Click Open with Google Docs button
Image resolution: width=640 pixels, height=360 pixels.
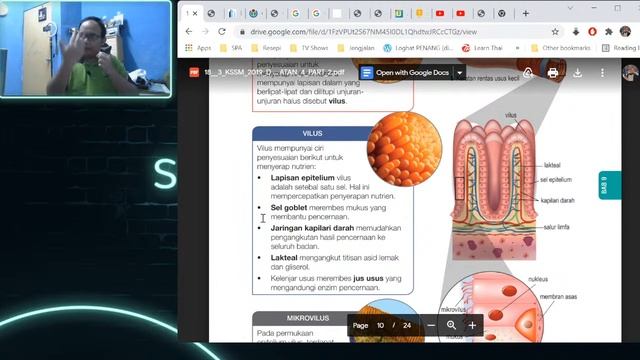406,73
